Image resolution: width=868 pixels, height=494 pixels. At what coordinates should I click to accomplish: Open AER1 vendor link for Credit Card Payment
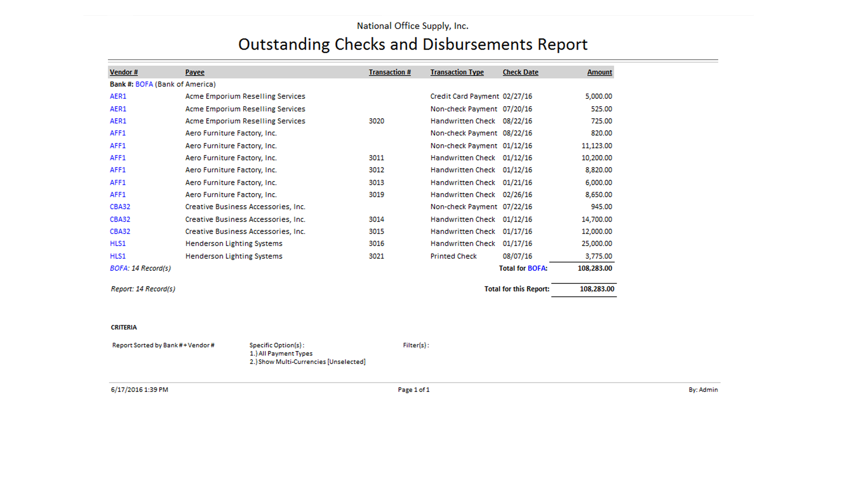click(118, 96)
